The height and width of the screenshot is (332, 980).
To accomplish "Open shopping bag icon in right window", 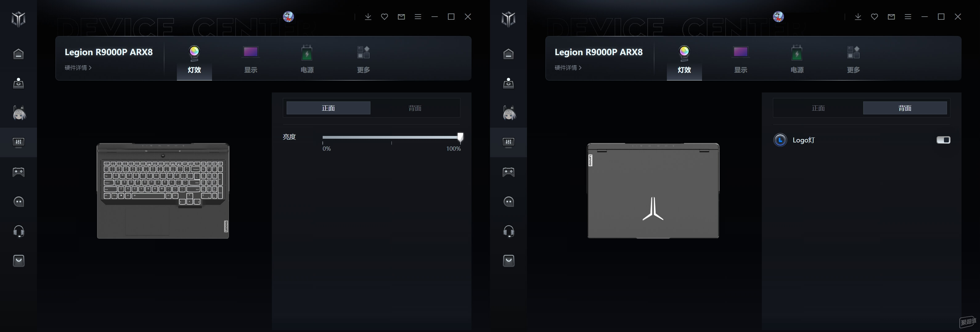I will pos(508,261).
